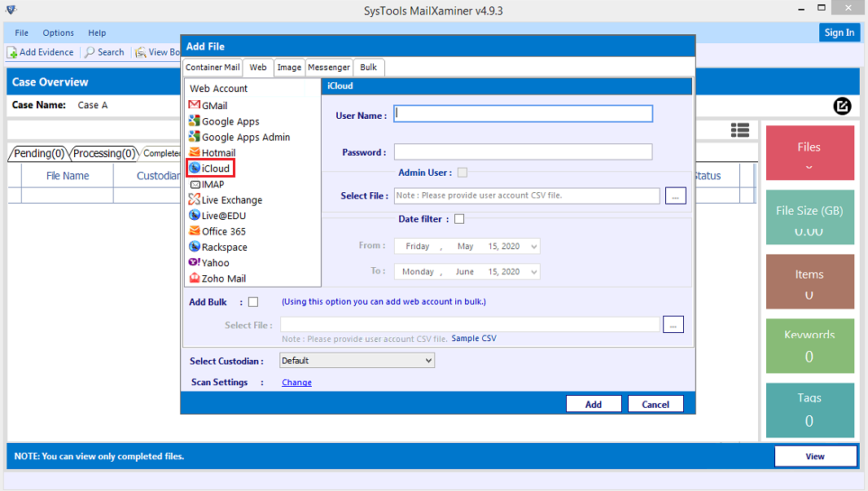Switch to the Image tab
868x491 pixels.
point(289,68)
